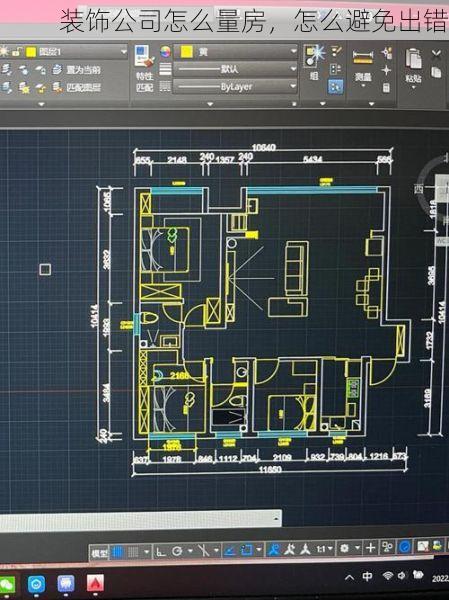Click the command line input bar
449x600 pixels.
pos(140,519)
